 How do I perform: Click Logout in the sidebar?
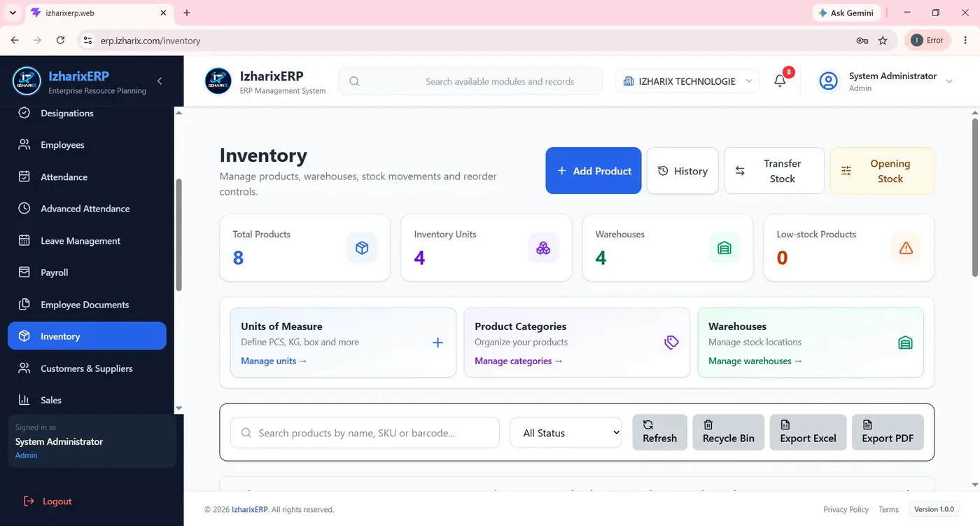pyautogui.click(x=48, y=501)
